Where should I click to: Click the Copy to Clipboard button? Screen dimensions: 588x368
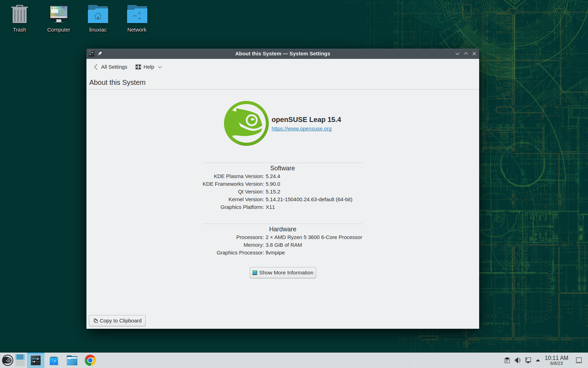pyautogui.click(x=117, y=321)
